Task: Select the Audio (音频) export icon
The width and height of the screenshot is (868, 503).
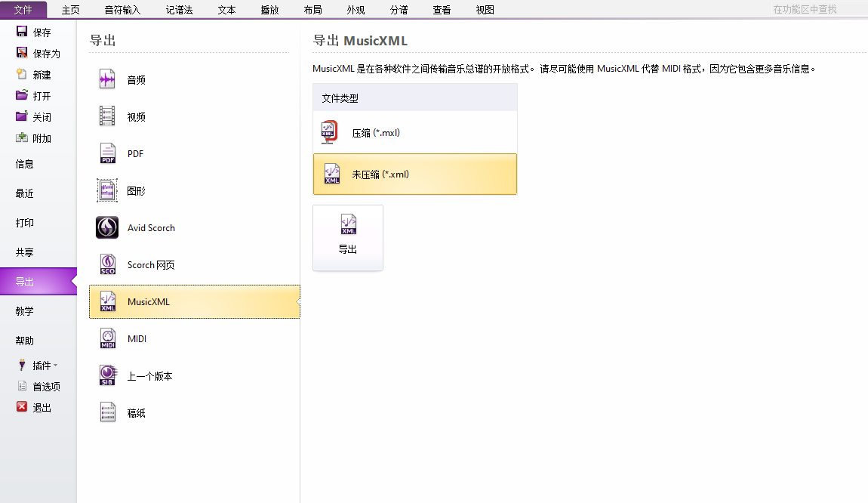Action: [x=107, y=79]
